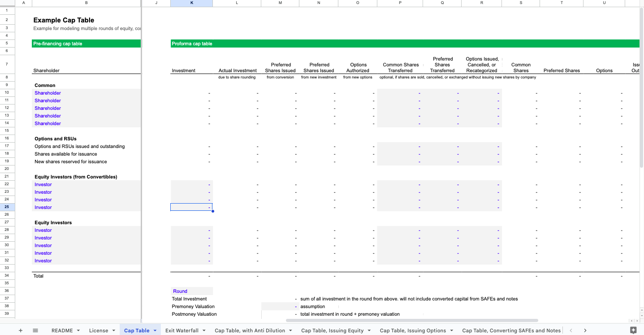Open the Cap Table, Issuing Equity tab
644x335 pixels.
point(333,331)
